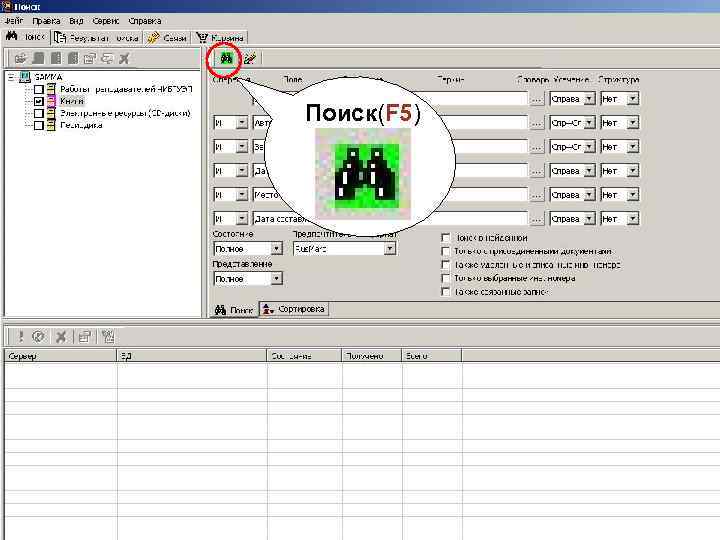Click the binoculars icon on the top Поиск tab

(x=12, y=36)
